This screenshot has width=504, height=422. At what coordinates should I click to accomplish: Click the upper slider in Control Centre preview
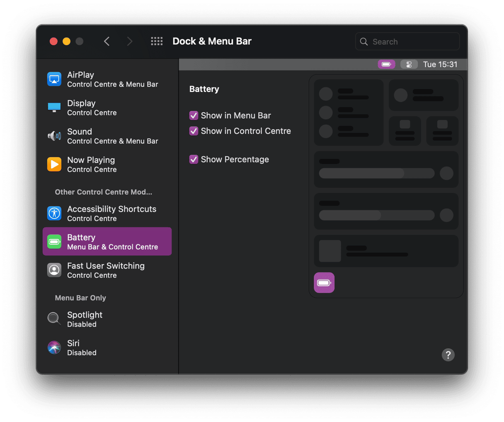(x=377, y=173)
